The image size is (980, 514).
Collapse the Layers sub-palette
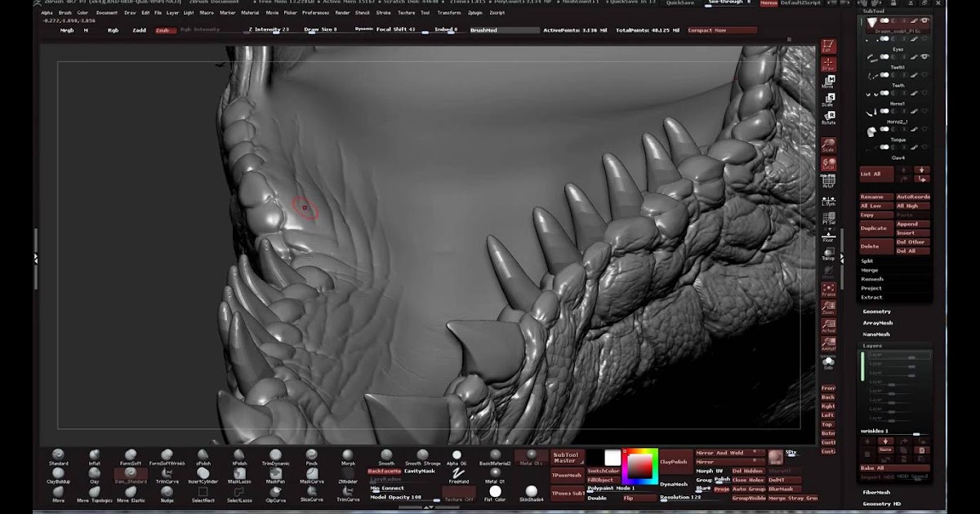pos(872,346)
